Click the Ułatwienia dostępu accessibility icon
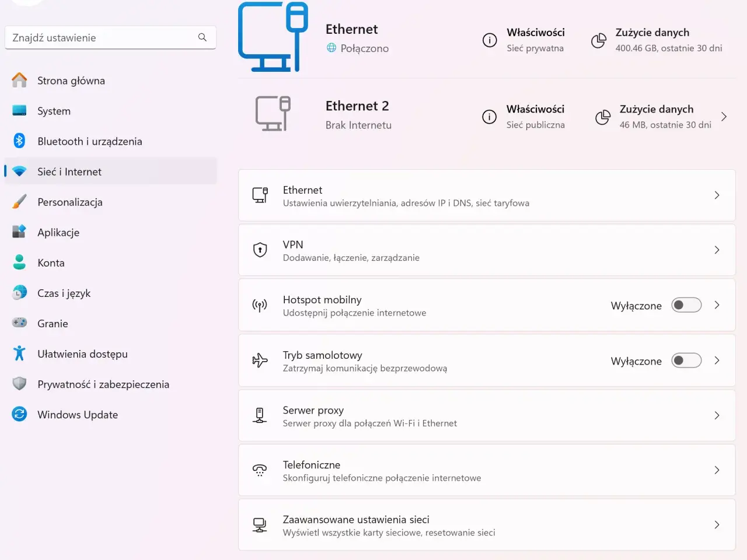Image resolution: width=747 pixels, height=560 pixels. point(19,353)
